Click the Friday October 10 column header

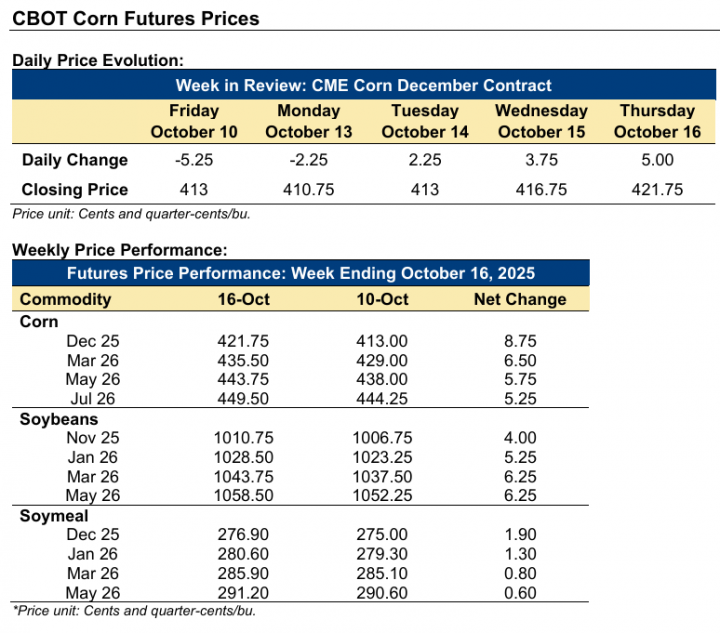coord(194,121)
